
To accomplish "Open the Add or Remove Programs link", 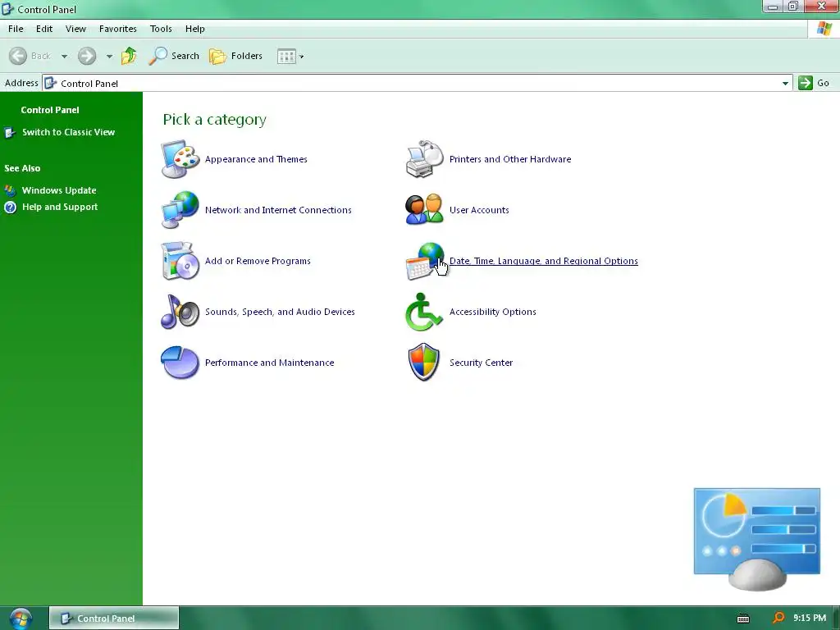I will (258, 261).
